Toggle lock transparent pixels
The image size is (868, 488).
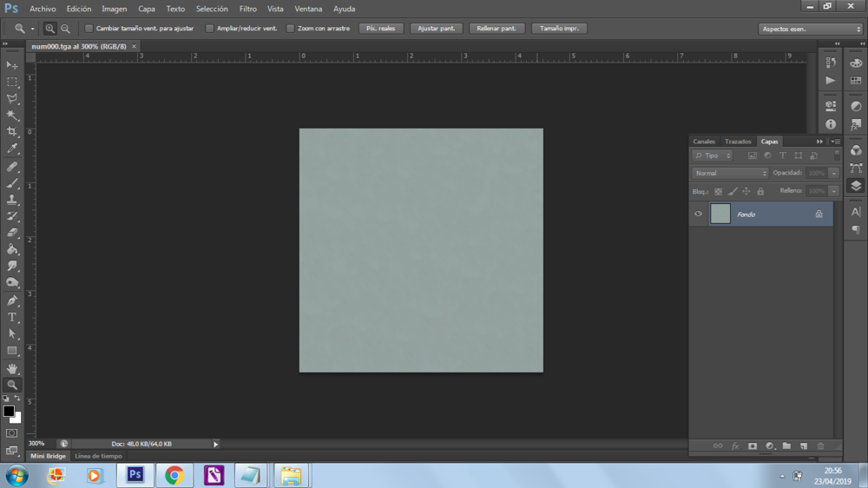pos(718,191)
